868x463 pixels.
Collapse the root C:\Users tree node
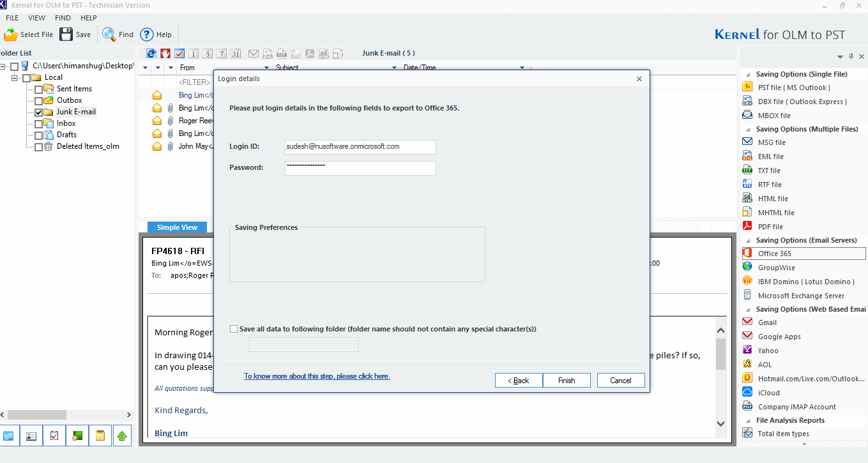(x=3, y=66)
